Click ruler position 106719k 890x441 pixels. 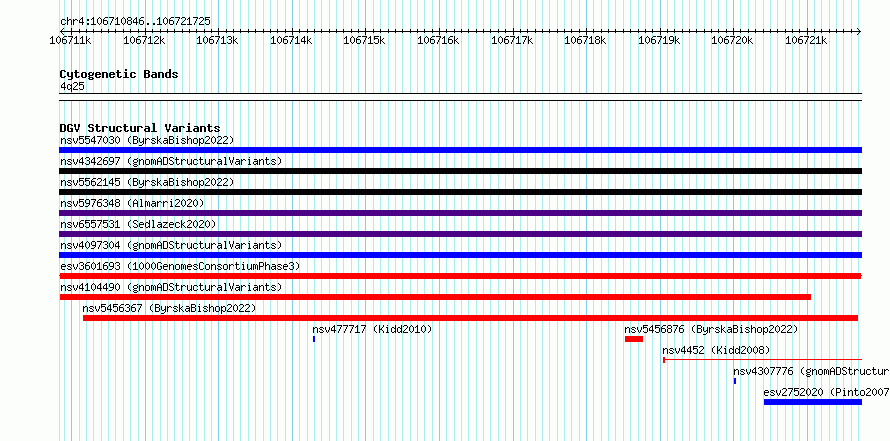660,40
